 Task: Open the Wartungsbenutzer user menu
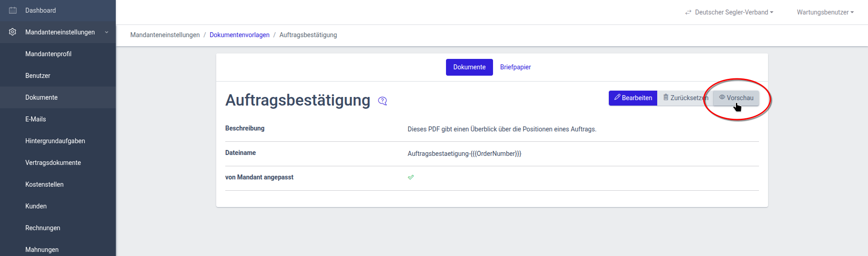[x=825, y=12]
